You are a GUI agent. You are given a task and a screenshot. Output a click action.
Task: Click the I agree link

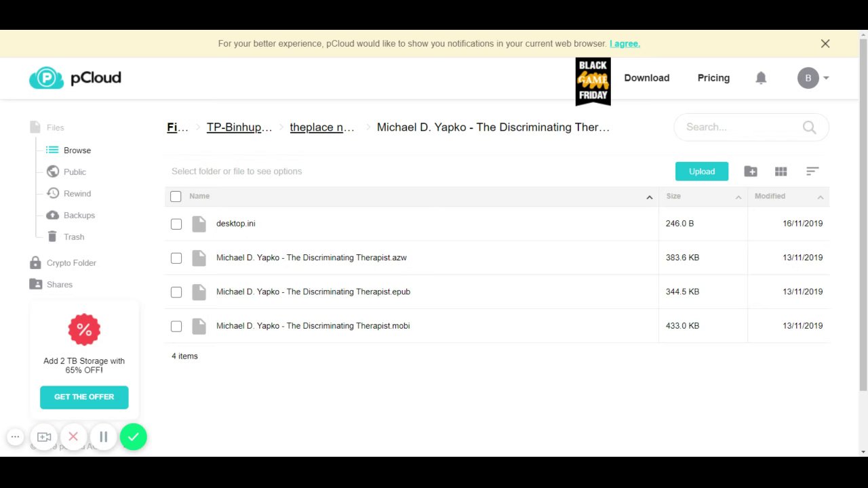pos(625,43)
